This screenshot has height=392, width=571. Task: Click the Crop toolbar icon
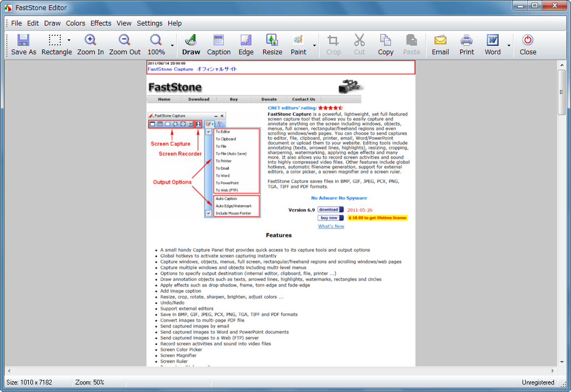tap(333, 45)
